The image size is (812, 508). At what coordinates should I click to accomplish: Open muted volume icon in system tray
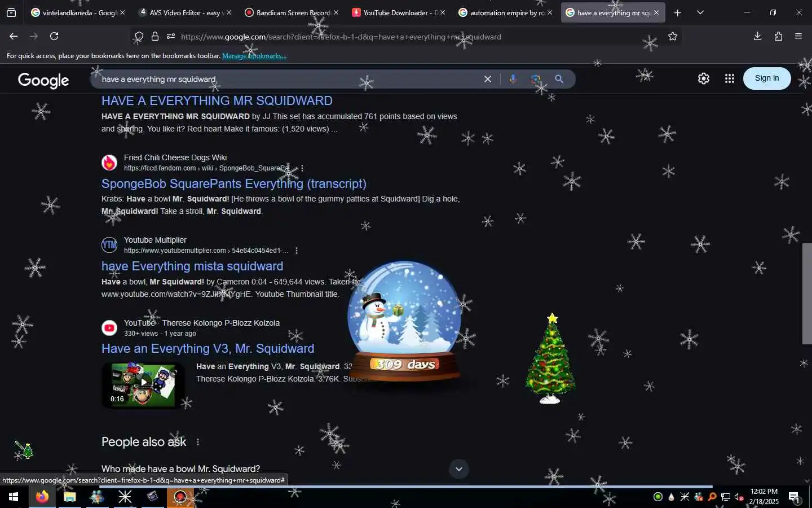click(x=739, y=497)
